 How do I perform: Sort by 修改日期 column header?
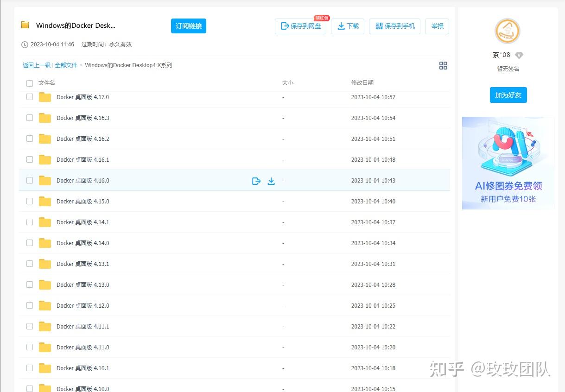point(362,83)
